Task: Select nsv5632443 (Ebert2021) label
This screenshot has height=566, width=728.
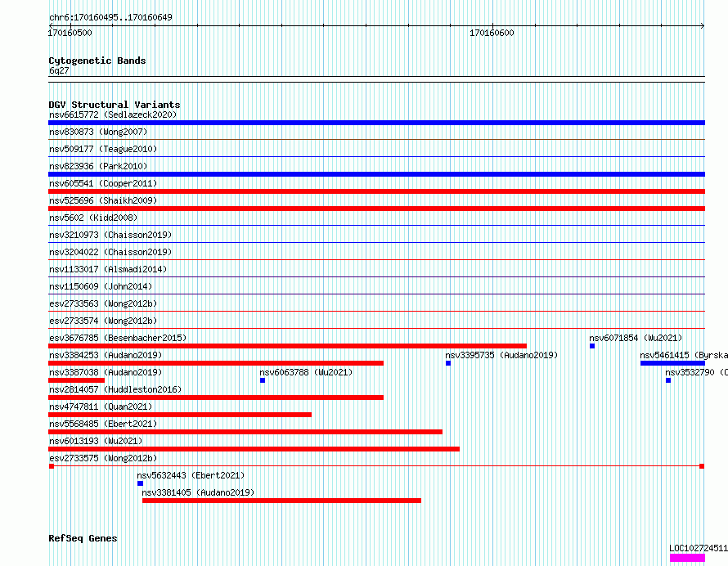Action: pyautogui.click(x=191, y=475)
